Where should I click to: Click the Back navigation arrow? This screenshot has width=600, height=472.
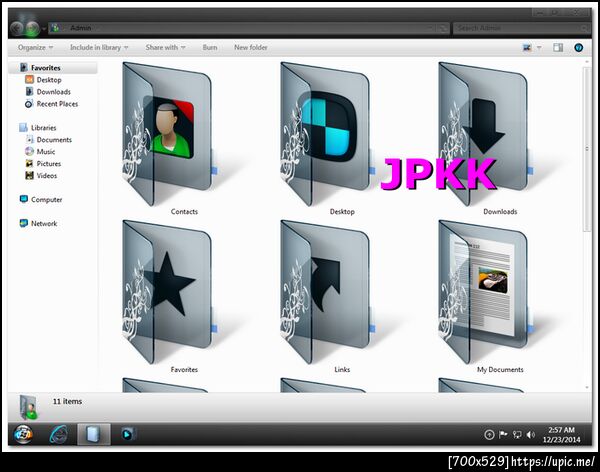coord(17,28)
